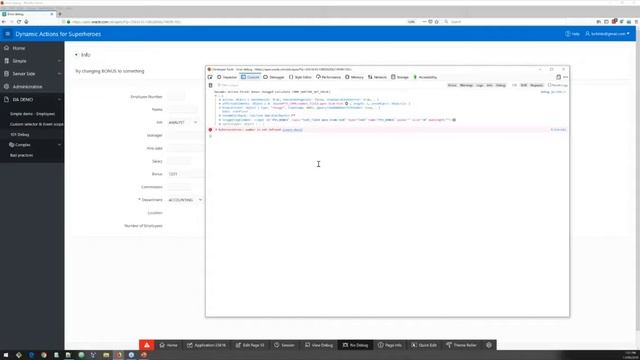640x360 pixels.
Task: Toggle responsive design mode icon in DevTools
Action: coord(558,77)
